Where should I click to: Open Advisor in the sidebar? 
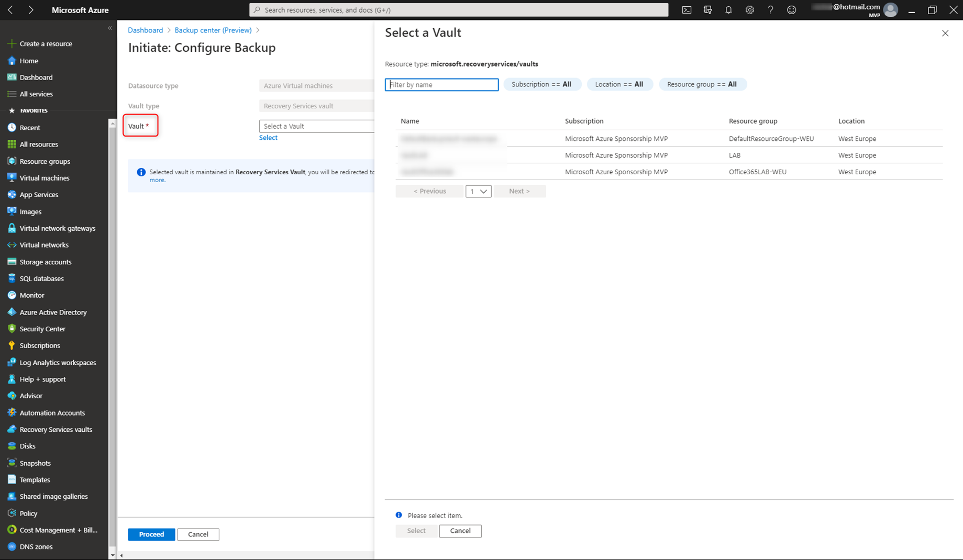point(31,396)
